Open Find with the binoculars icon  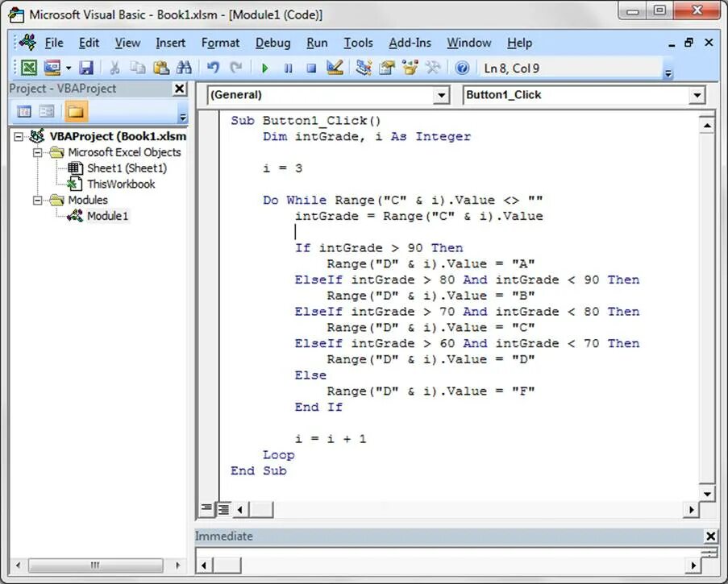pos(184,68)
